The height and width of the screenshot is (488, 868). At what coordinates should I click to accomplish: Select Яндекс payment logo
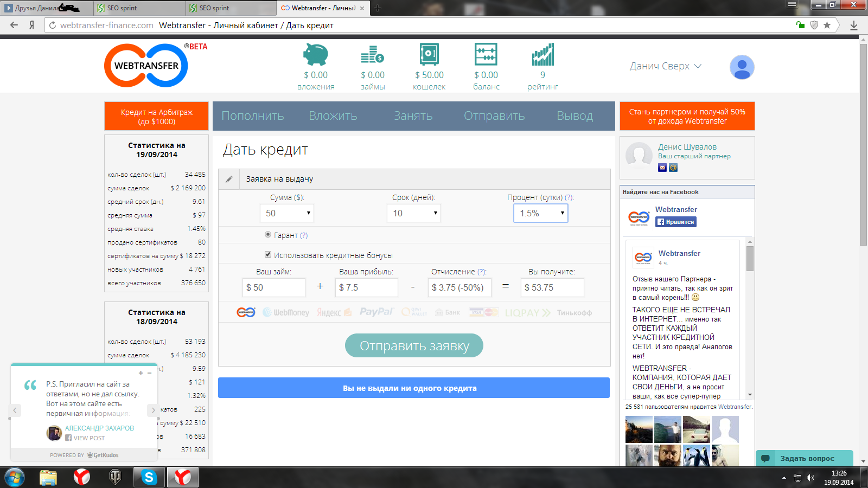(334, 312)
